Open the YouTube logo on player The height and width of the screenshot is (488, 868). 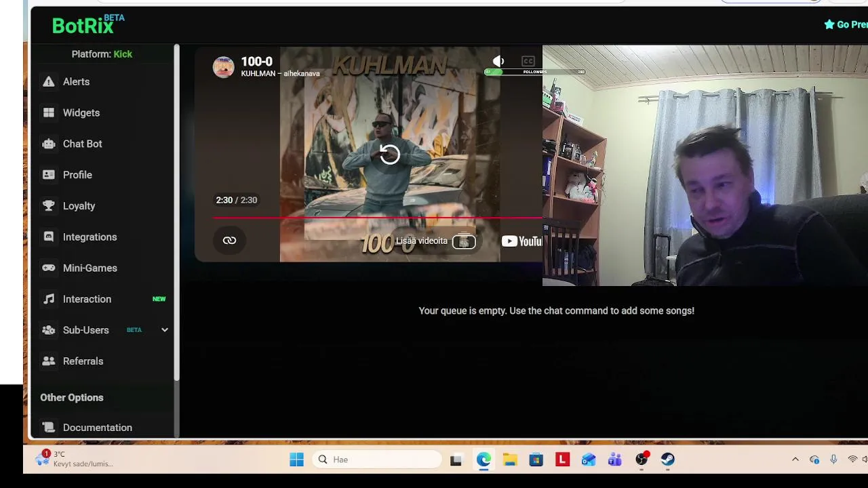tap(522, 241)
